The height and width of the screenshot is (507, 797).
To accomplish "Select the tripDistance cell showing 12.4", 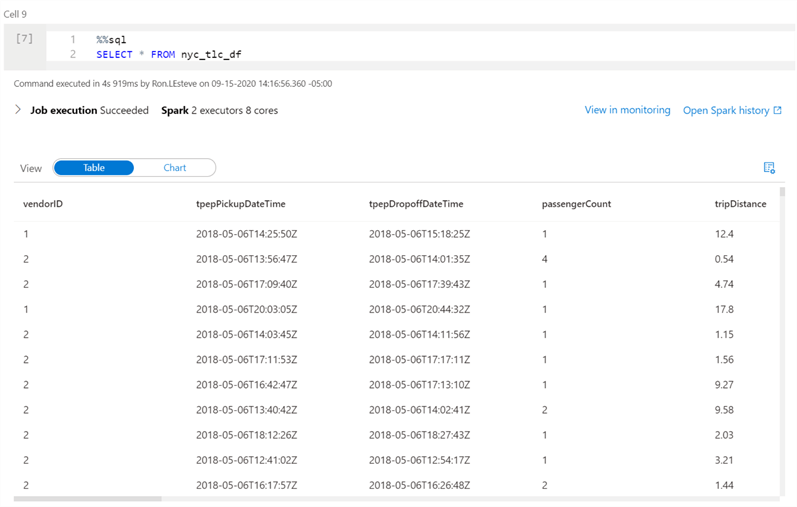I will tap(724, 234).
